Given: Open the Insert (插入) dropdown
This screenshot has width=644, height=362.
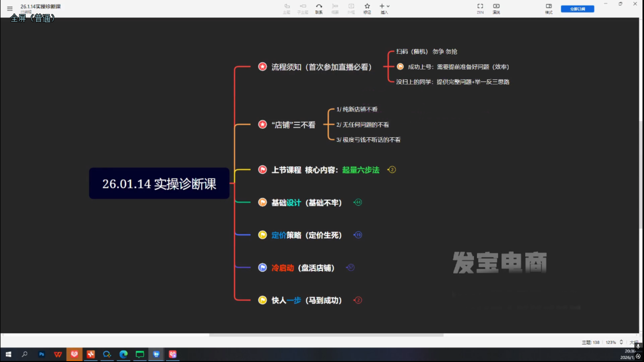Looking at the screenshot, I should (384, 8).
